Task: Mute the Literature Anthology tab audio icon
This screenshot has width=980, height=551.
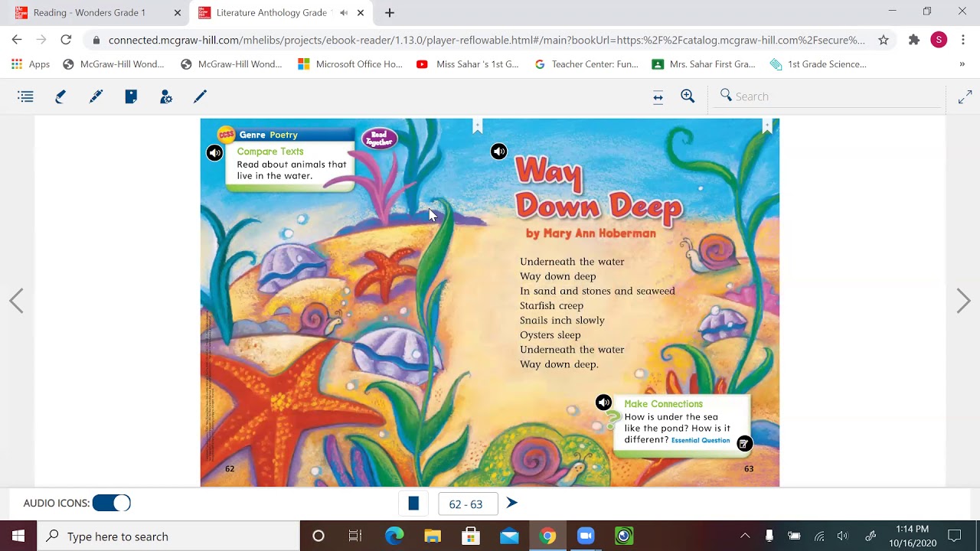Action: [x=344, y=12]
